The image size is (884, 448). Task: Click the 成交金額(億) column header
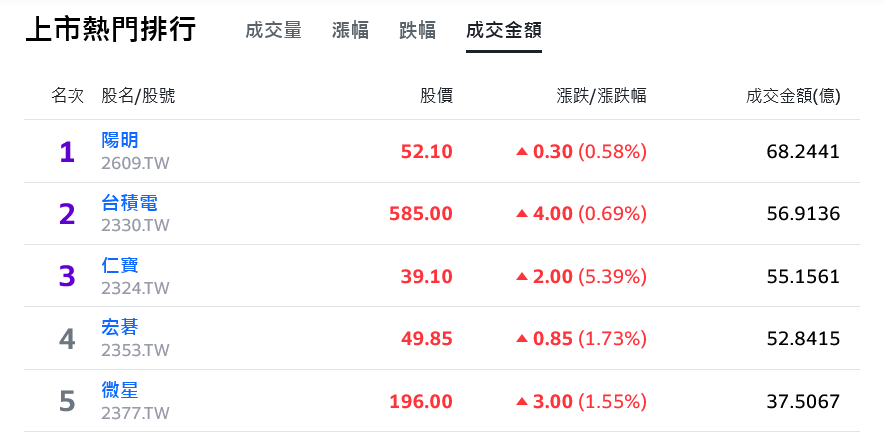pyautogui.click(x=793, y=96)
